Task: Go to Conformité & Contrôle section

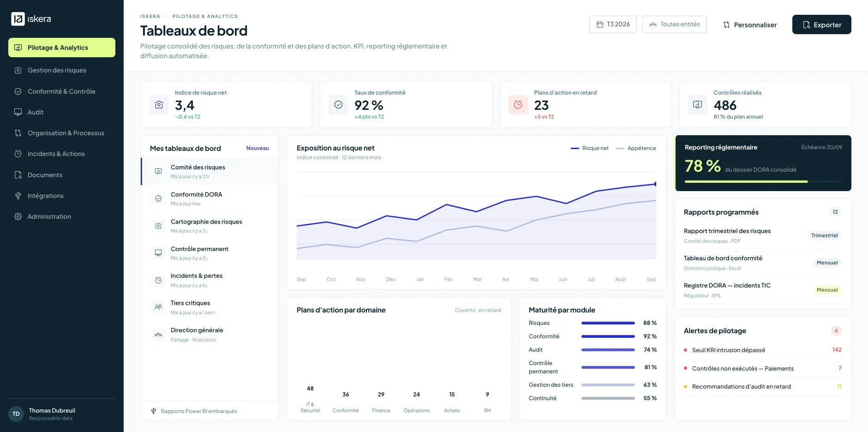Action: click(62, 91)
